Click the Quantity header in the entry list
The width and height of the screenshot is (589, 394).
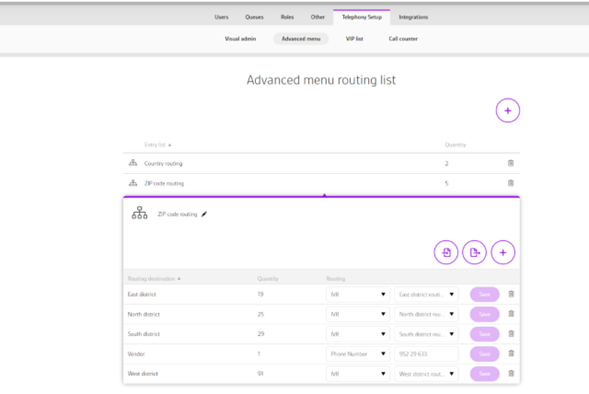[455, 145]
